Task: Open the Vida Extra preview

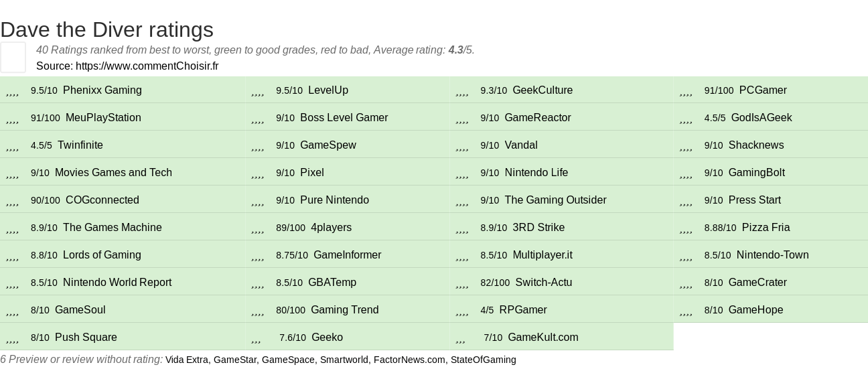Action: tap(187, 360)
